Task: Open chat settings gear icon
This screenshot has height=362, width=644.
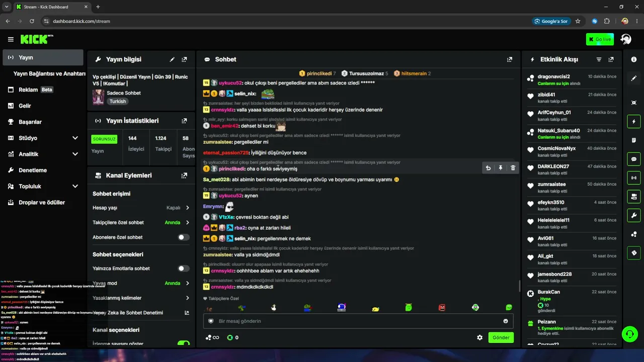Action: click(480, 337)
